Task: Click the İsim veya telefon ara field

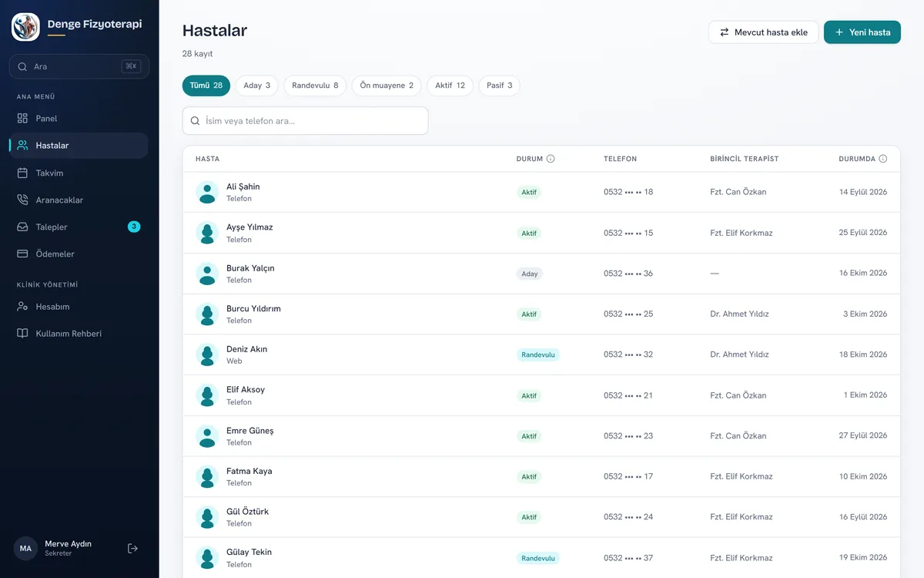Action: (x=305, y=121)
